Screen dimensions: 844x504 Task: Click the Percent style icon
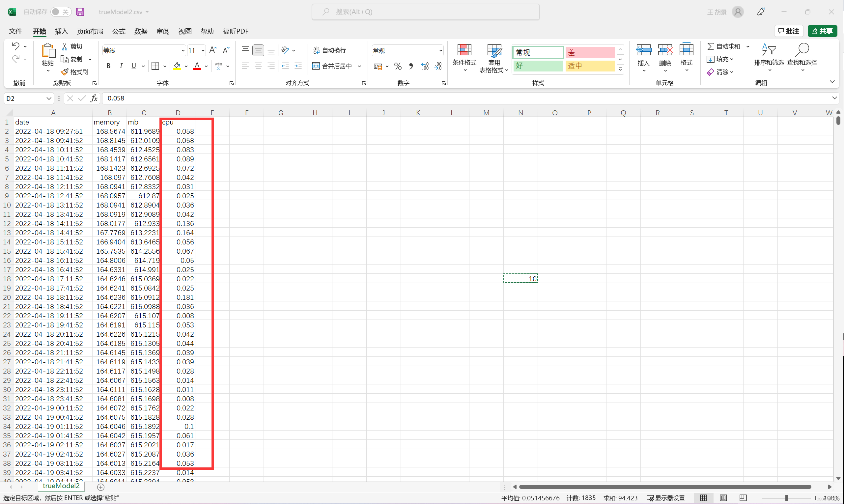pos(398,66)
